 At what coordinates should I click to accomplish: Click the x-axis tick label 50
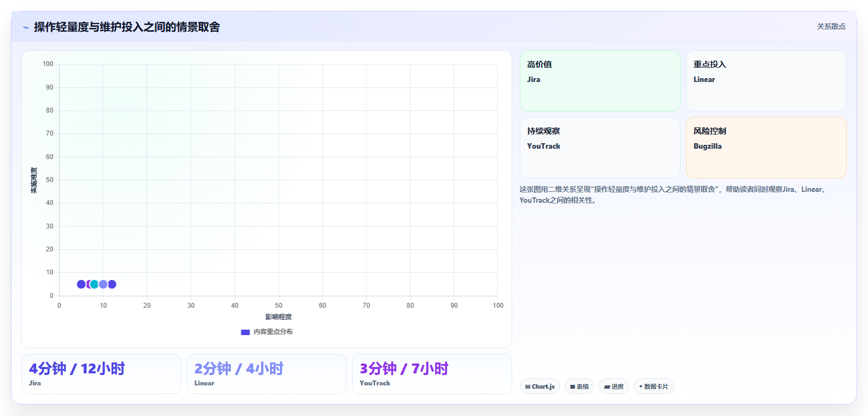click(279, 306)
